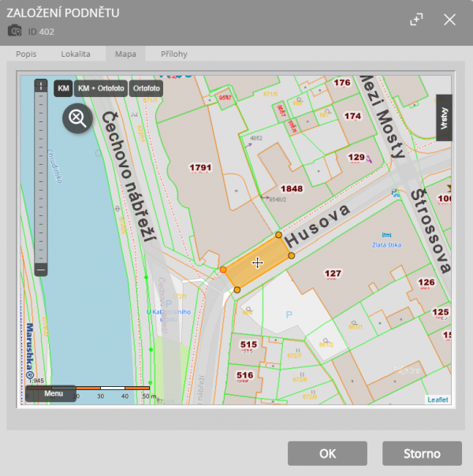Click the left vertex of orange polygon
The width and height of the screenshot is (473, 476).
pos(223,270)
